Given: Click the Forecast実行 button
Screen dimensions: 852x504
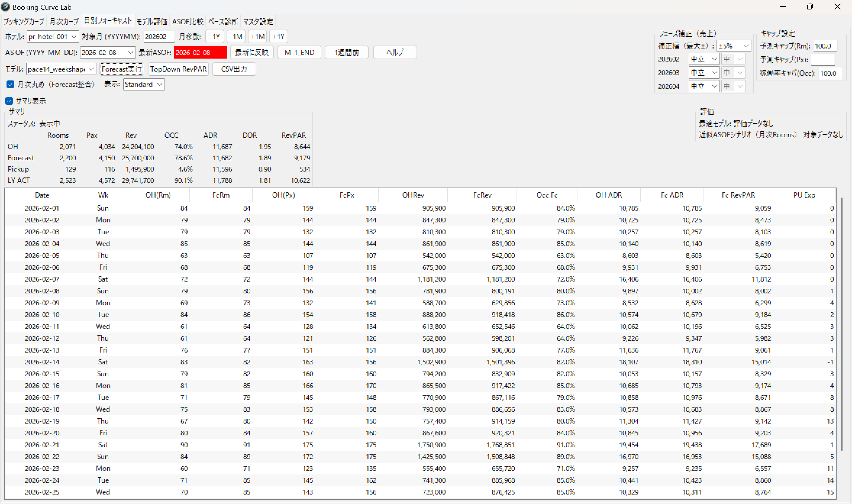Looking at the screenshot, I should pos(122,69).
